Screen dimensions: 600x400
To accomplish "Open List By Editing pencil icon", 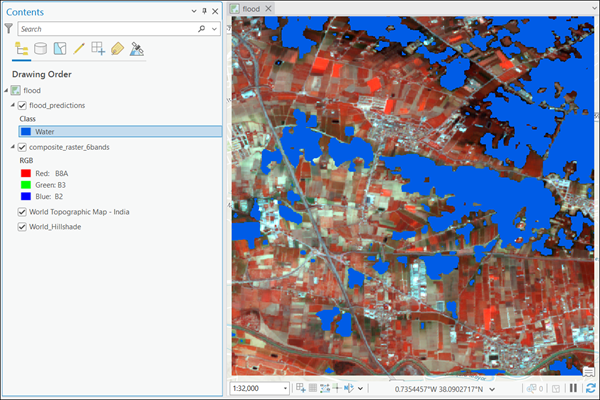I will click(79, 48).
